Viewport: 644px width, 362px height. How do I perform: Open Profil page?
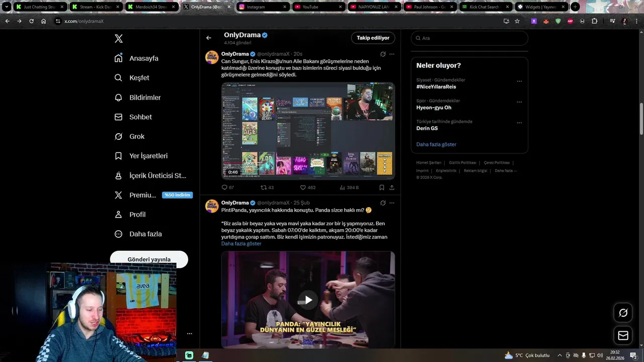click(130, 214)
